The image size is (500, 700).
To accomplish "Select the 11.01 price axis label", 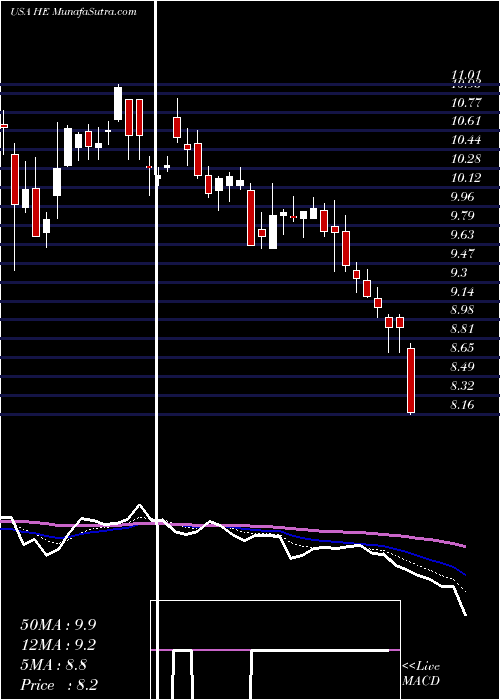I will point(466,75).
